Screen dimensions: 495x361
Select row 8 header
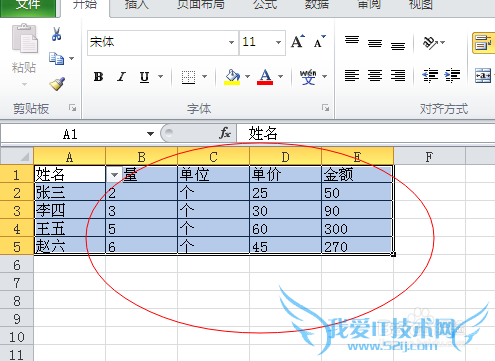[x=17, y=301]
